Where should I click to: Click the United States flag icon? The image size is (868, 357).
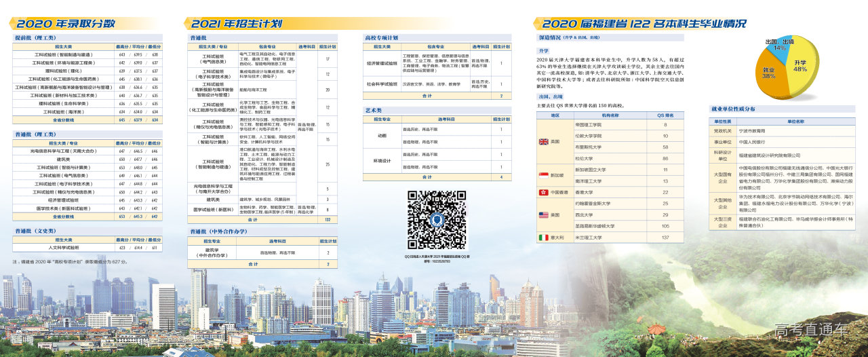click(x=543, y=215)
